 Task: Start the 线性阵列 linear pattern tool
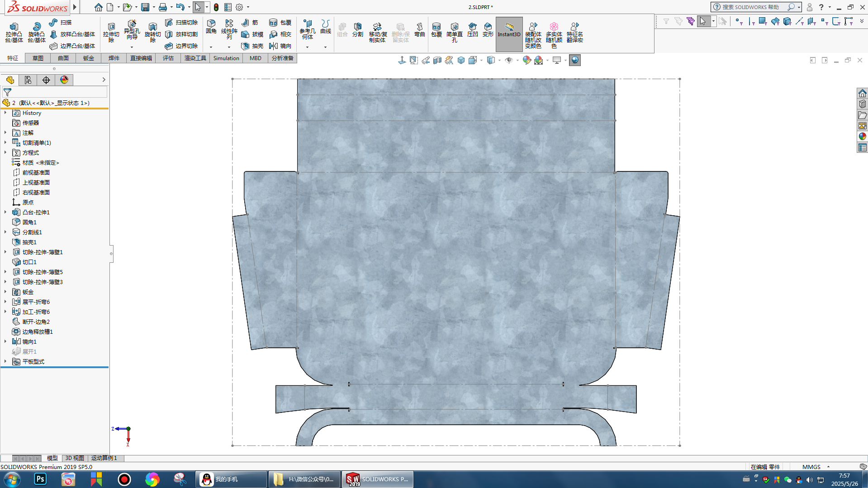click(229, 30)
